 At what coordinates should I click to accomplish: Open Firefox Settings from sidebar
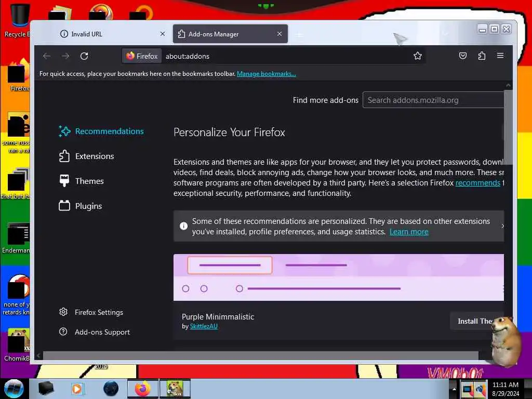tap(91, 312)
